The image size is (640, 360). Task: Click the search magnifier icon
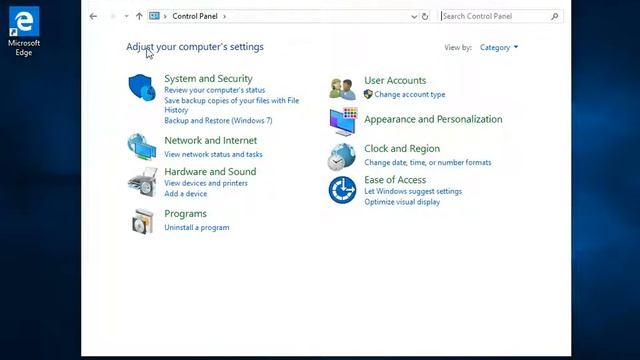click(554, 16)
